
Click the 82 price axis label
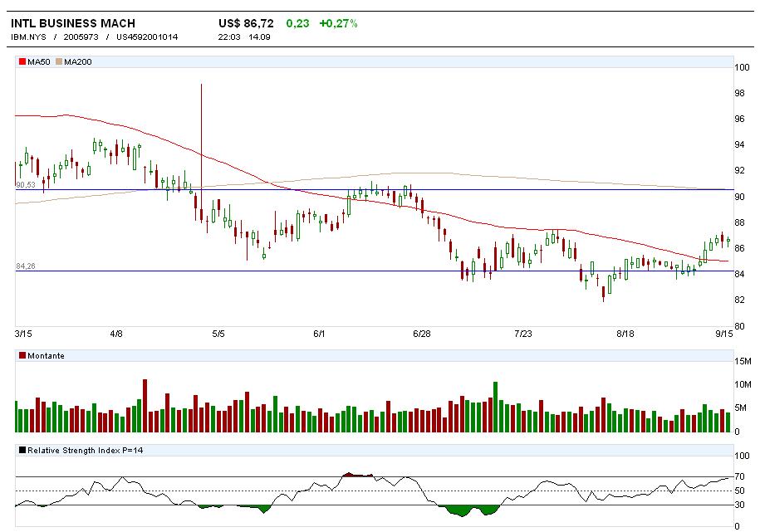click(x=739, y=300)
